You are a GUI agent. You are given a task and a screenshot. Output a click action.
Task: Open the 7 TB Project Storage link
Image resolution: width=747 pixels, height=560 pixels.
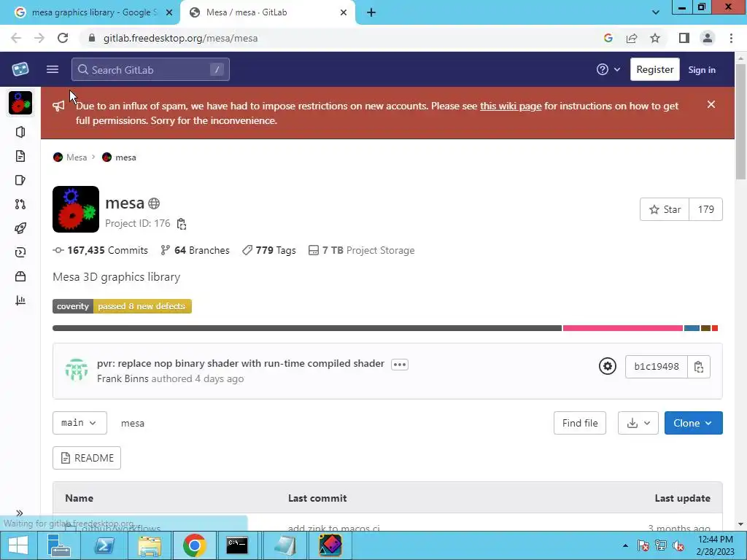pos(362,251)
